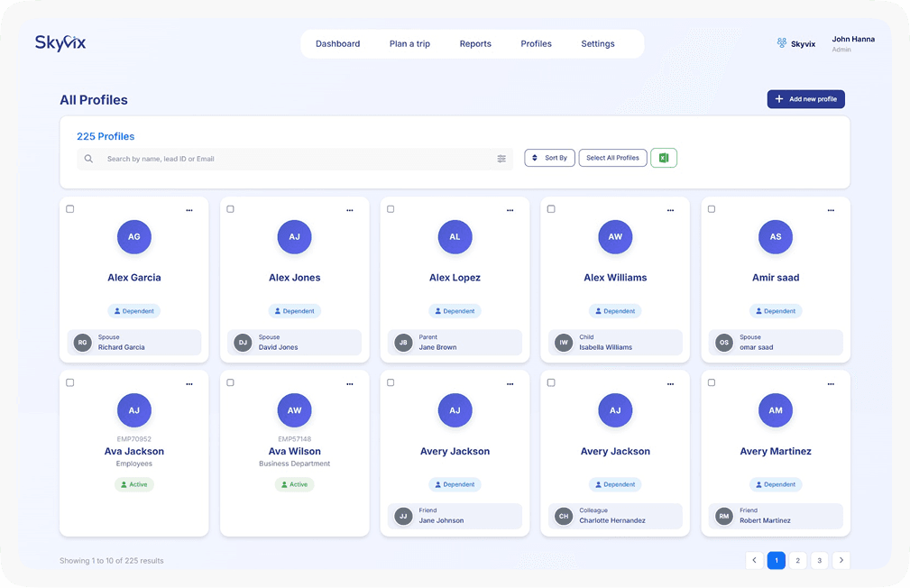The height and width of the screenshot is (588, 910).
Task: Navigate to the Plan a trip tab
Action: tap(409, 43)
